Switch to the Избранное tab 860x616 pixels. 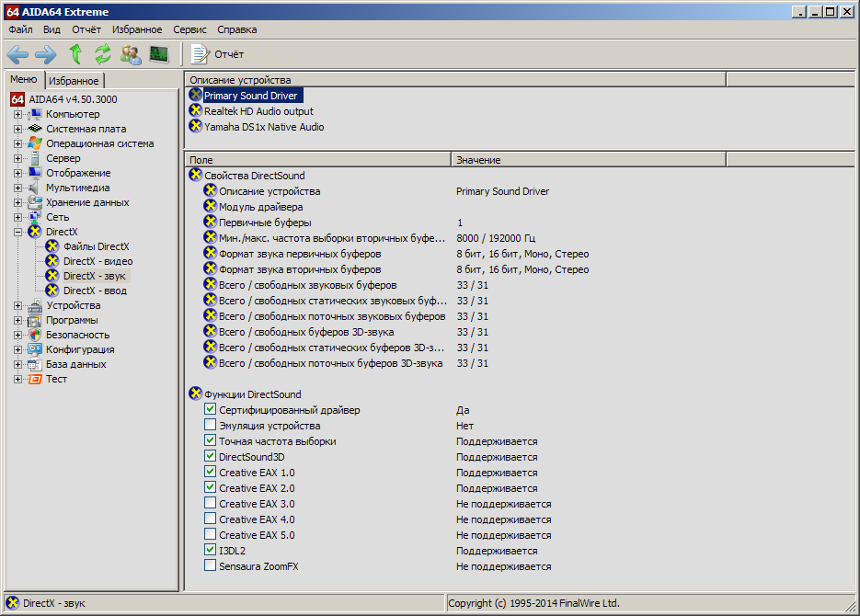point(74,81)
